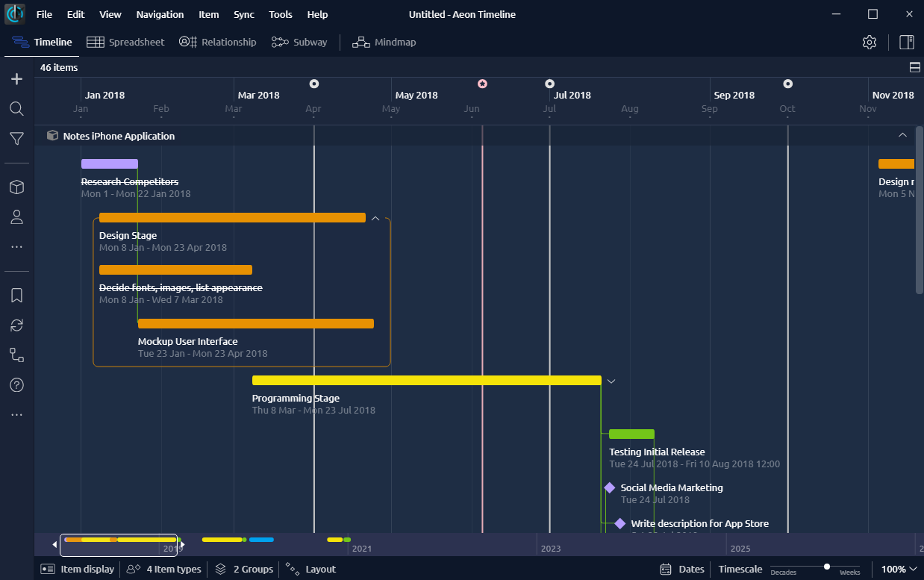Open the 100% zoom dropdown

pos(898,569)
